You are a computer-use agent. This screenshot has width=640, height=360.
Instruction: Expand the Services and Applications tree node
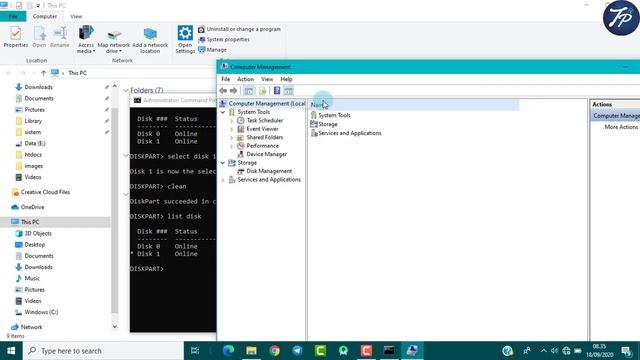(223, 180)
